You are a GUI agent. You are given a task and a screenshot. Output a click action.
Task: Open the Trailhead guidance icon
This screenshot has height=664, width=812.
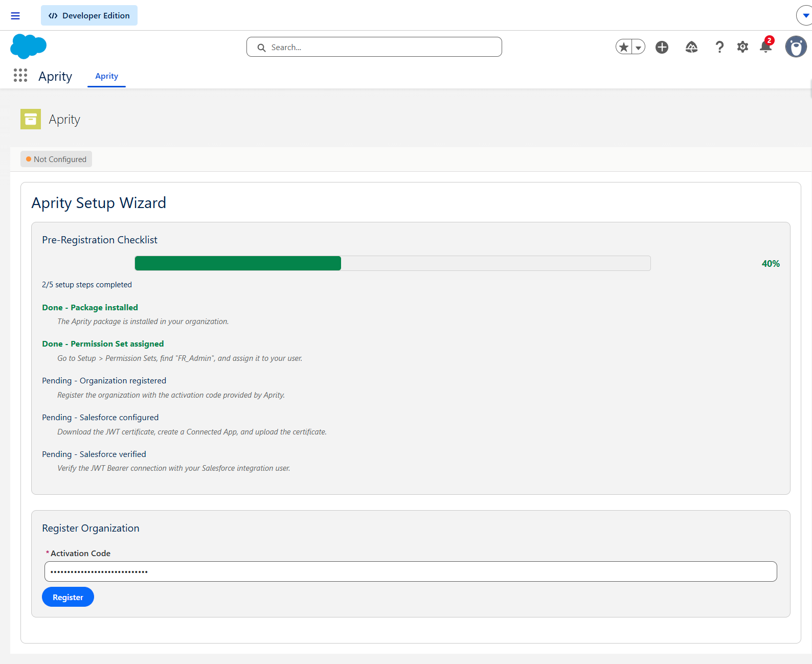click(x=691, y=47)
